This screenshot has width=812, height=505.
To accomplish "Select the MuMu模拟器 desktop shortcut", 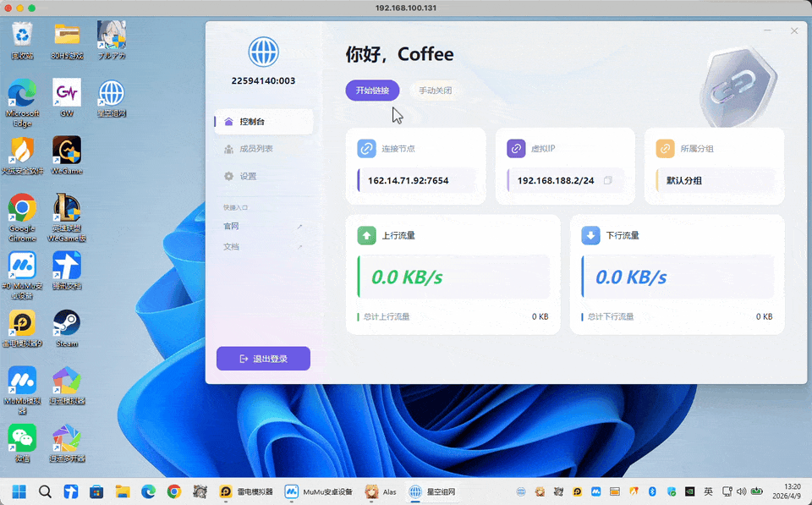I will 22,391.
